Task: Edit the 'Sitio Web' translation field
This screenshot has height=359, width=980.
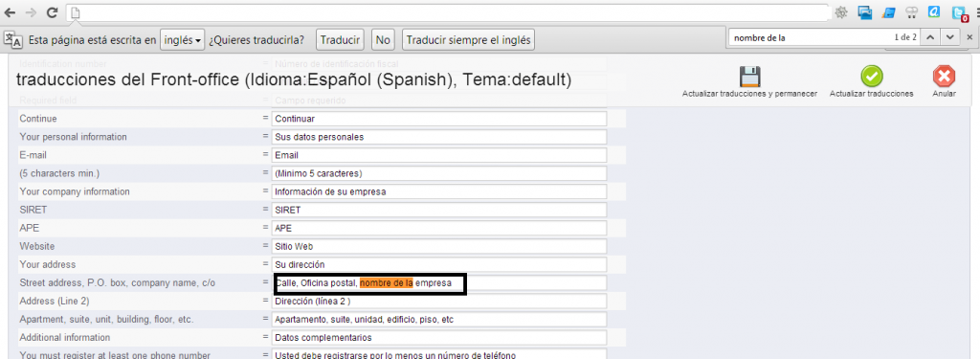Action: coord(439,246)
